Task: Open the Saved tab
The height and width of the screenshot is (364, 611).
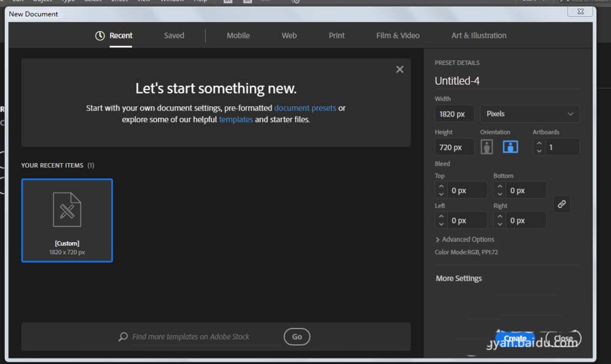Action: (174, 35)
